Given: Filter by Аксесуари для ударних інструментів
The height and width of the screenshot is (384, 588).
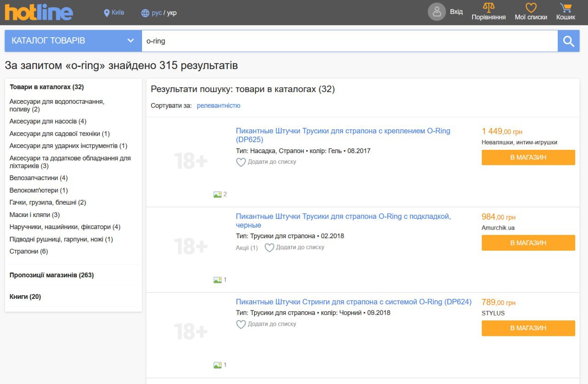Looking at the screenshot, I should pyautogui.click(x=68, y=146).
